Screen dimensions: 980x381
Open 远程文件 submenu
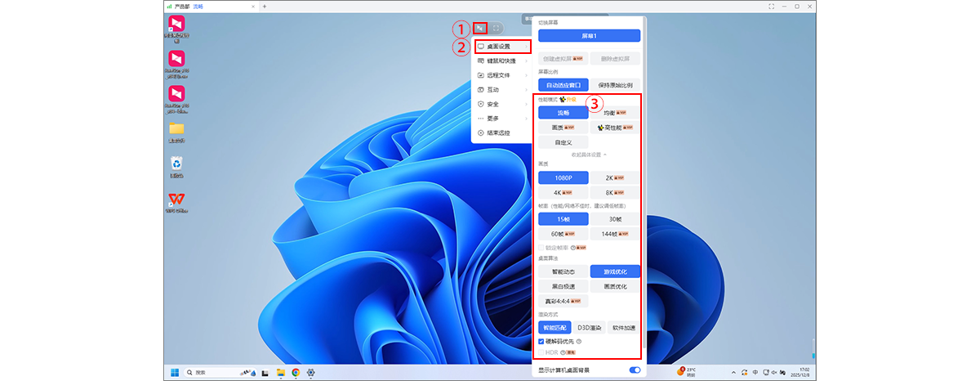(x=502, y=75)
